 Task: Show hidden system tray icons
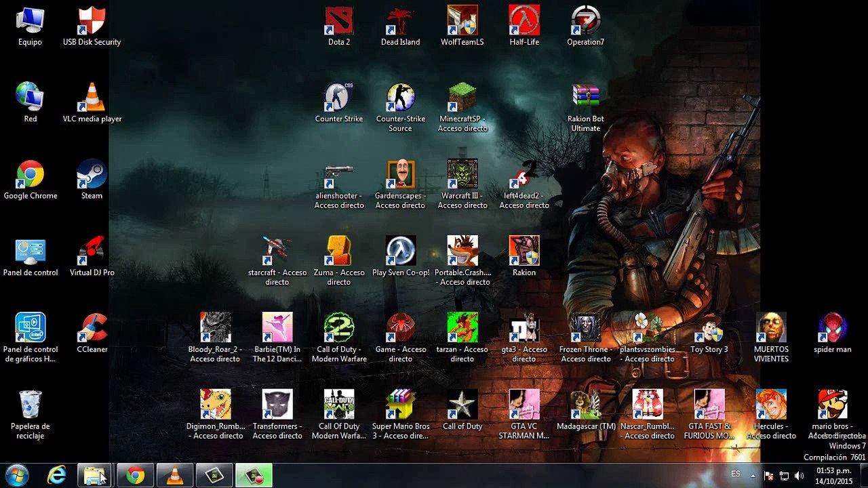(753, 476)
